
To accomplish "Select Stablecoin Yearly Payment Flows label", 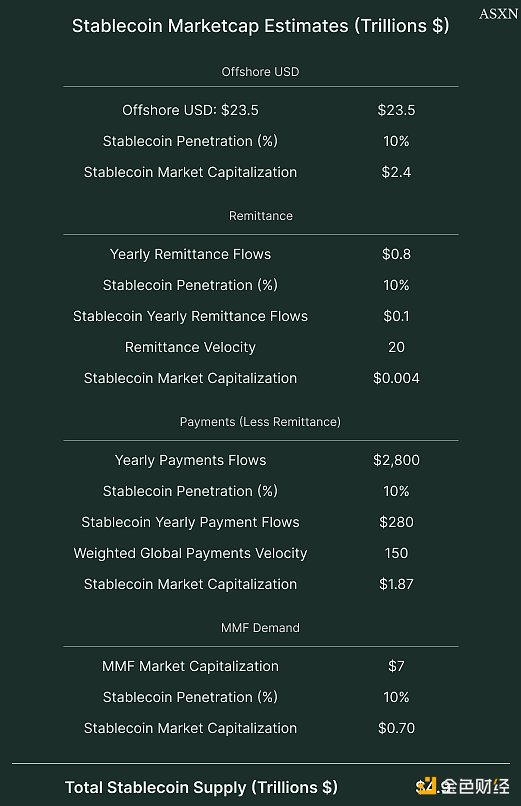I will (x=190, y=522).
